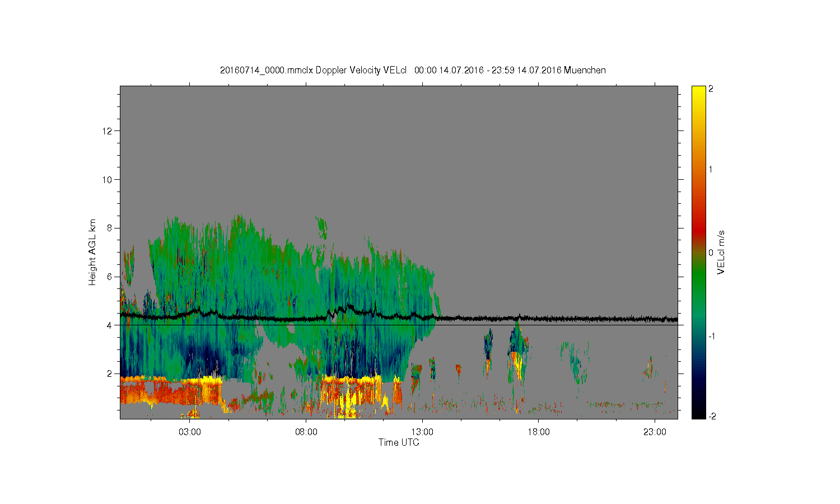
Task: Click the yellow top of the colorbar
Action: coord(698,92)
